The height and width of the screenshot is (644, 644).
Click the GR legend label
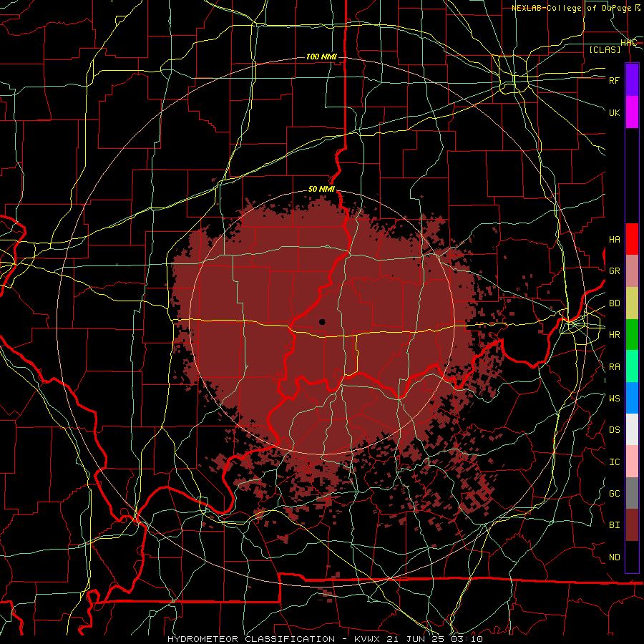pos(615,271)
